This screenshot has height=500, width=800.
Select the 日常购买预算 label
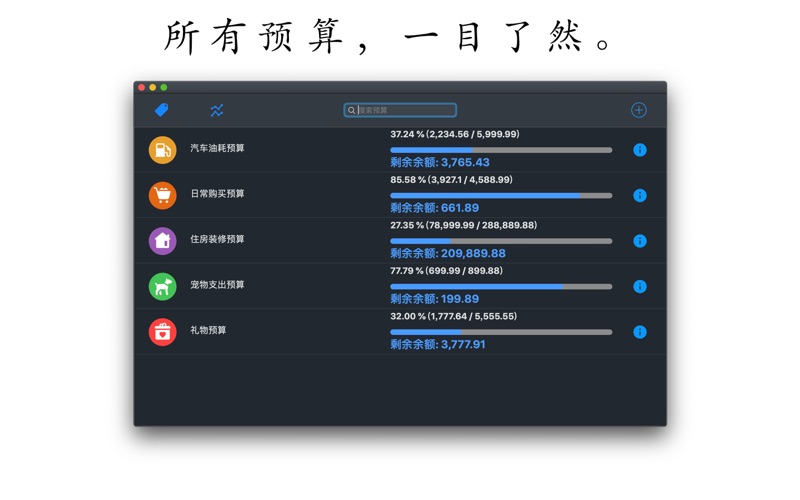coord(217,193)
